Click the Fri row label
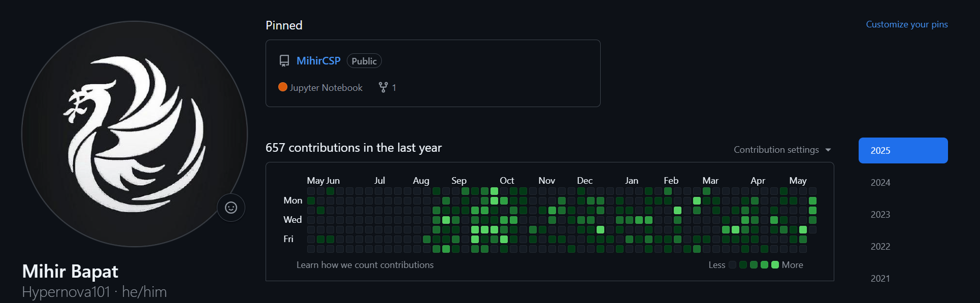This screenshot has width=980, height=303. [x=288, y=239]
